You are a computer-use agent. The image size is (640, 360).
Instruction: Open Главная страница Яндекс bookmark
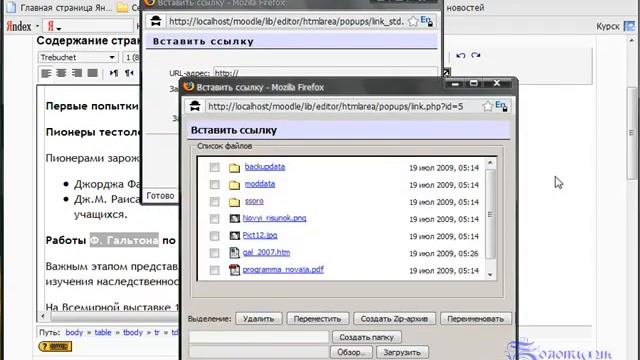tap(60, 7)
